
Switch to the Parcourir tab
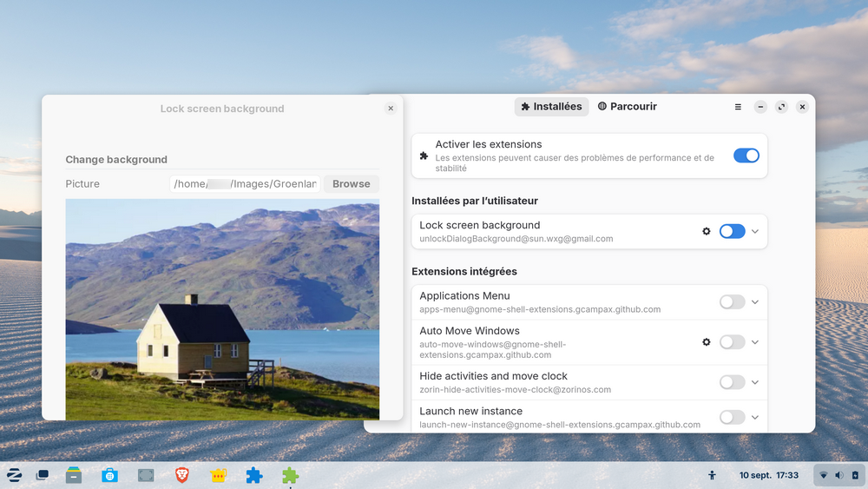628,107
